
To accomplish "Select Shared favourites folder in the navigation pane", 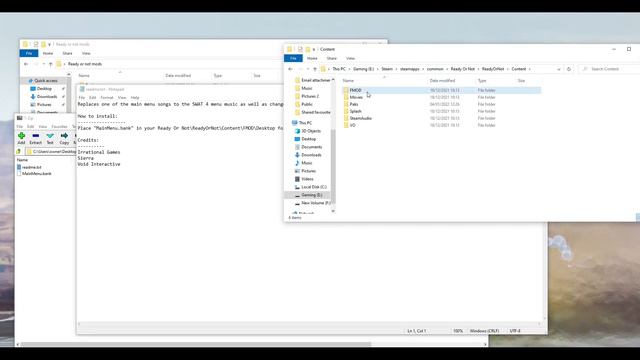I will coord(313,112).
